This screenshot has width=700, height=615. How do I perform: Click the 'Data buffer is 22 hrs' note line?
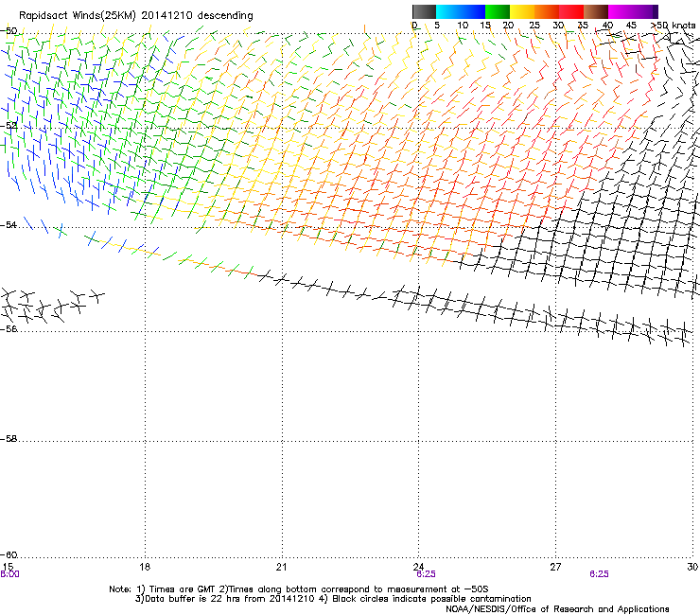pos(333,599)
